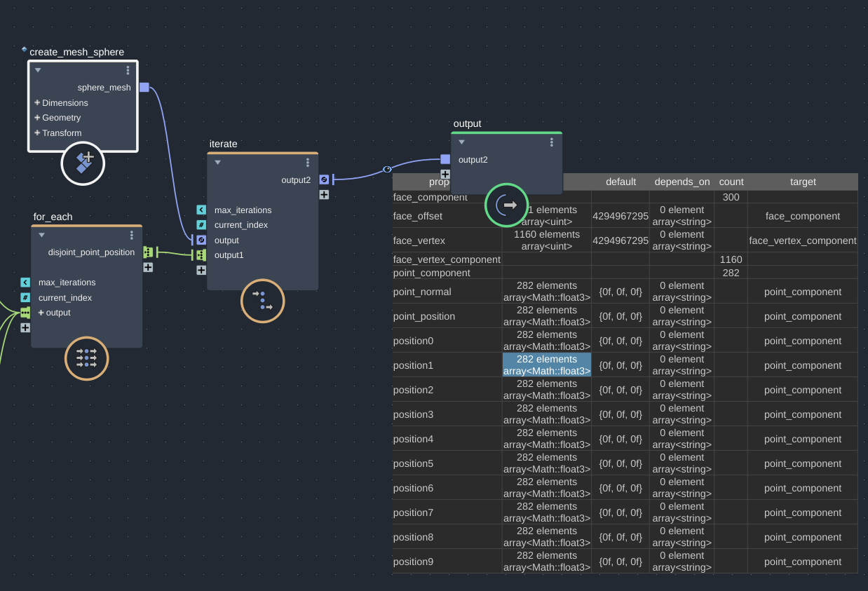Add an input port below iterate output1
Viewport: 868px width, 591px height.
coord(201,270)
